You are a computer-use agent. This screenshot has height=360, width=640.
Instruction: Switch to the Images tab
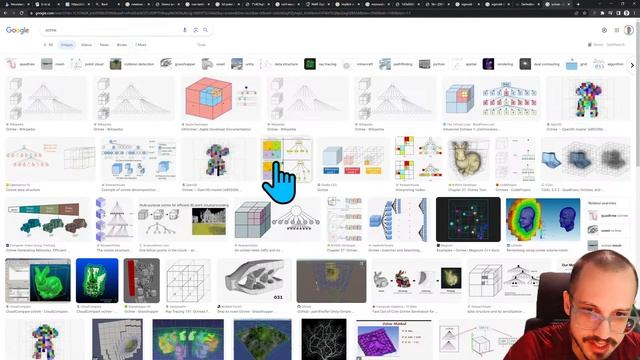click(67, 45)
